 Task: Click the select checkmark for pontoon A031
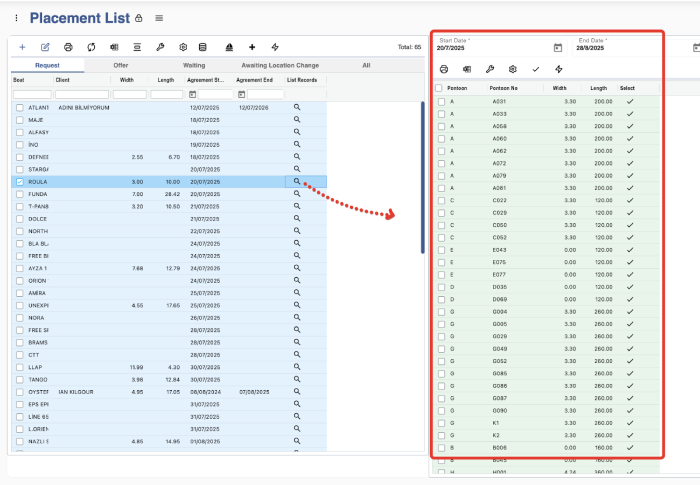(630, 101)
